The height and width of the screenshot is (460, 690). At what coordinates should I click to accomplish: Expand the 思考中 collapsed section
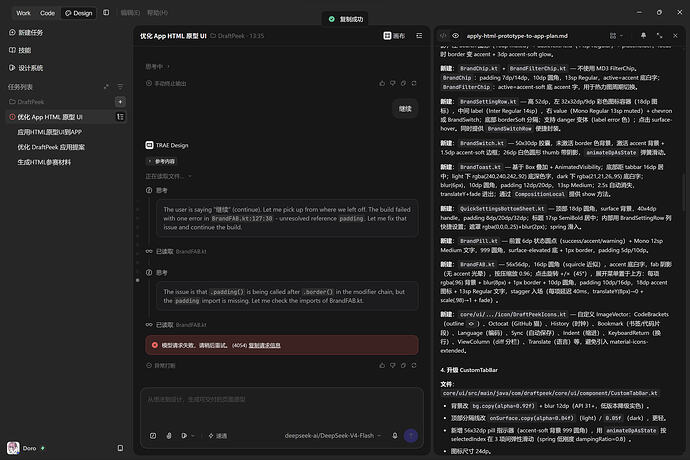[x=158, y=66]
